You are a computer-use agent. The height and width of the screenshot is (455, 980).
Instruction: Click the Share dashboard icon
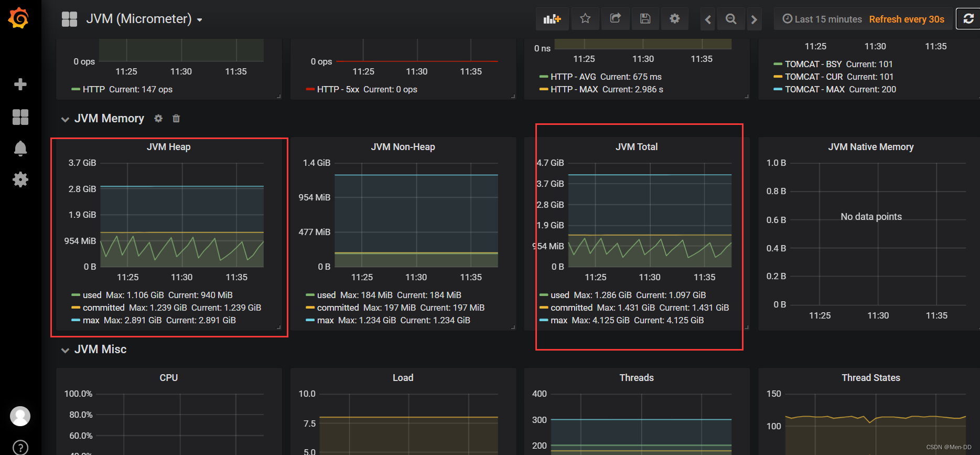point(616,19)
